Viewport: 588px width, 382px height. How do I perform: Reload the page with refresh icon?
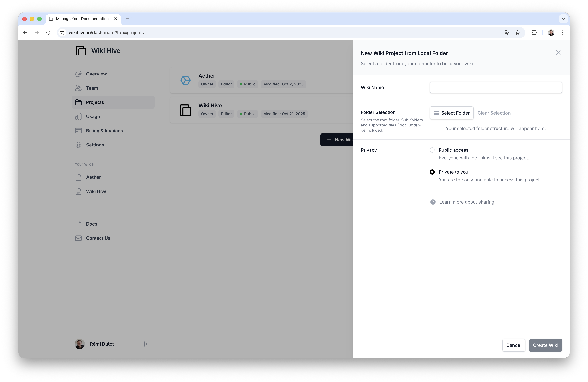(x=48, y=33)
